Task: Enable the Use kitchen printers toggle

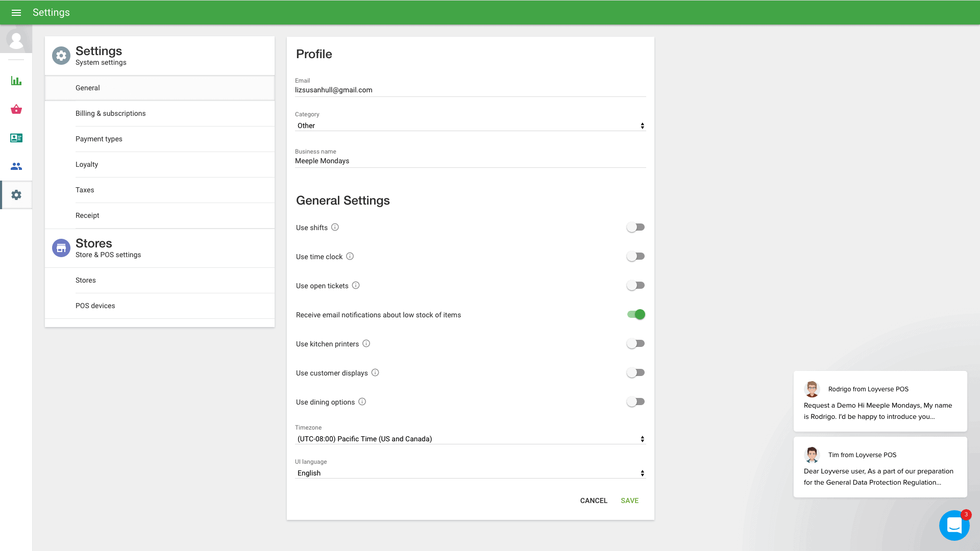Action: point(635,344)
